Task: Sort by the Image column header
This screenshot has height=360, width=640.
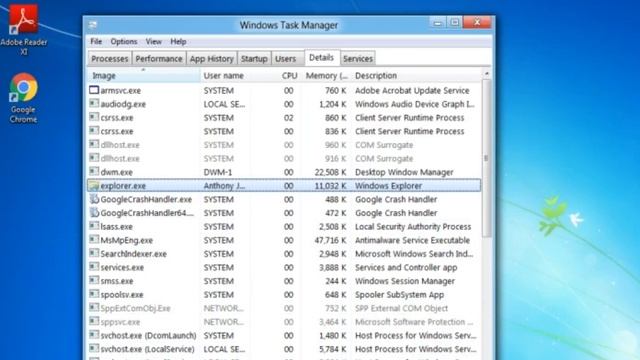Action: [144, 76]
